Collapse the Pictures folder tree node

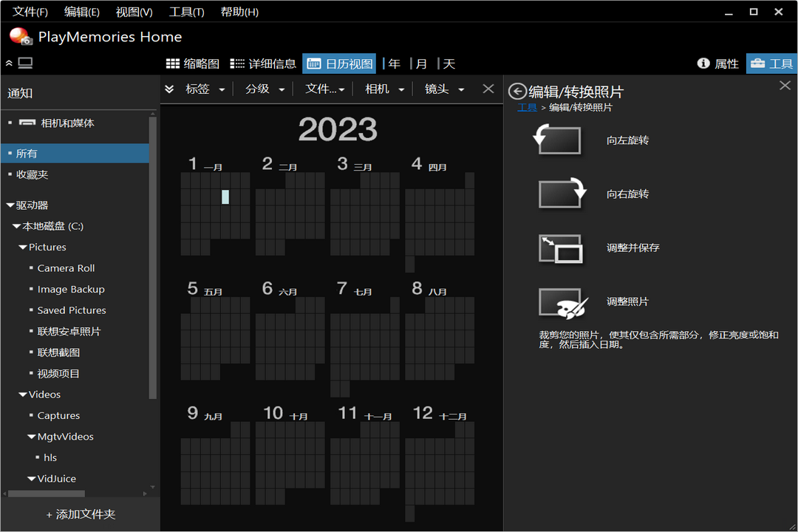tap(22, 248)
